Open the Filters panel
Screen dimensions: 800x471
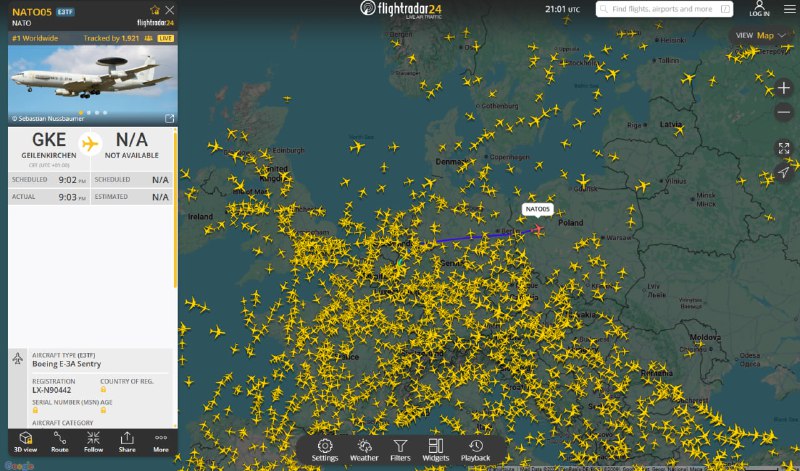click(x=400, y=450)
